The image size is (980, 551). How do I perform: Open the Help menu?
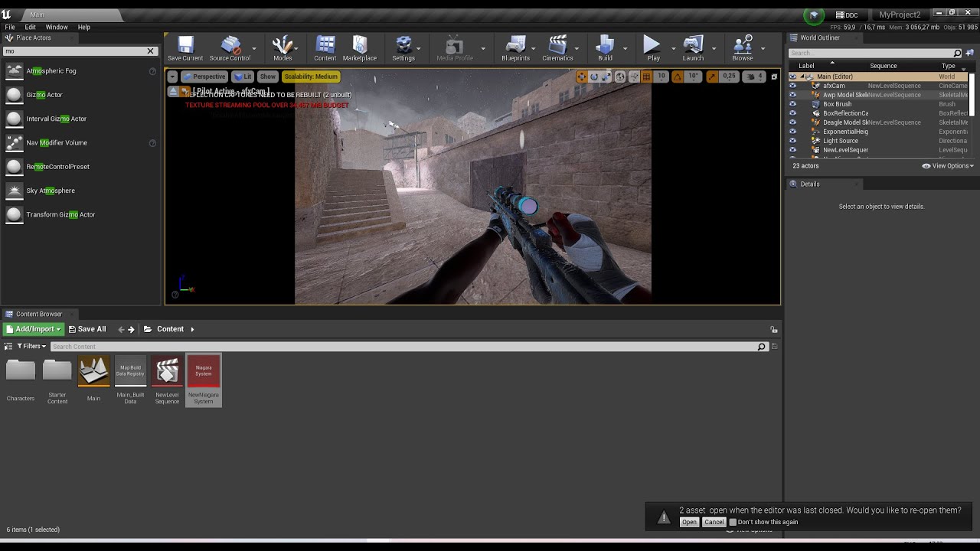[83, 27]
